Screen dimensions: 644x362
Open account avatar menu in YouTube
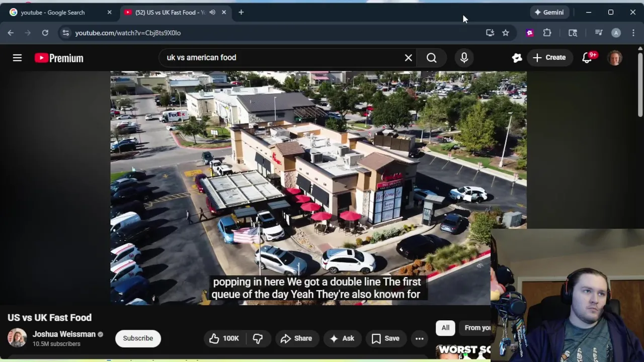615,58
